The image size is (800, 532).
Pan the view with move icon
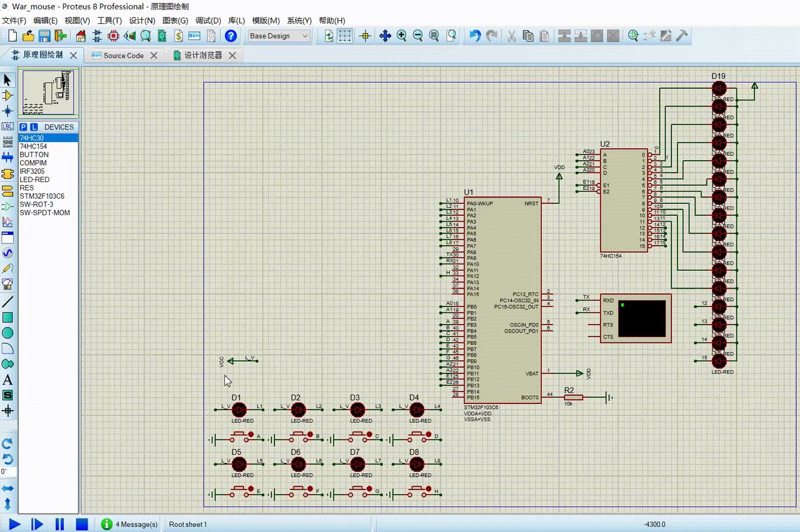coord(385,35)
